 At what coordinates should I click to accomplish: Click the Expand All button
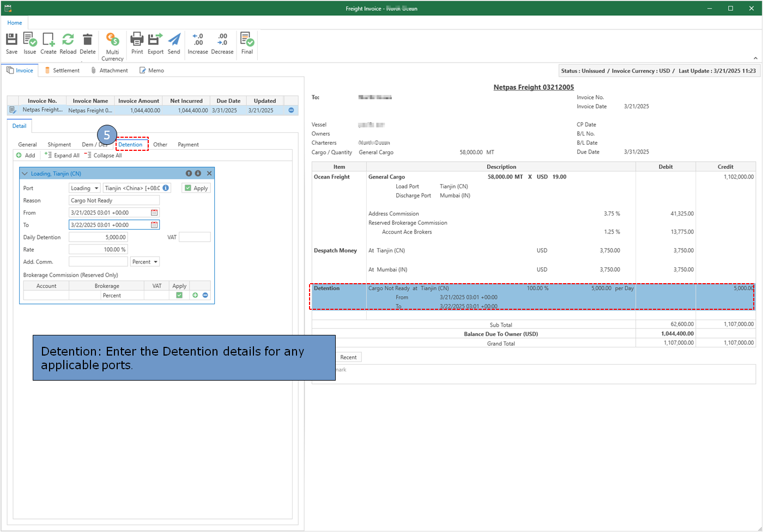click(x=62, y=155)
